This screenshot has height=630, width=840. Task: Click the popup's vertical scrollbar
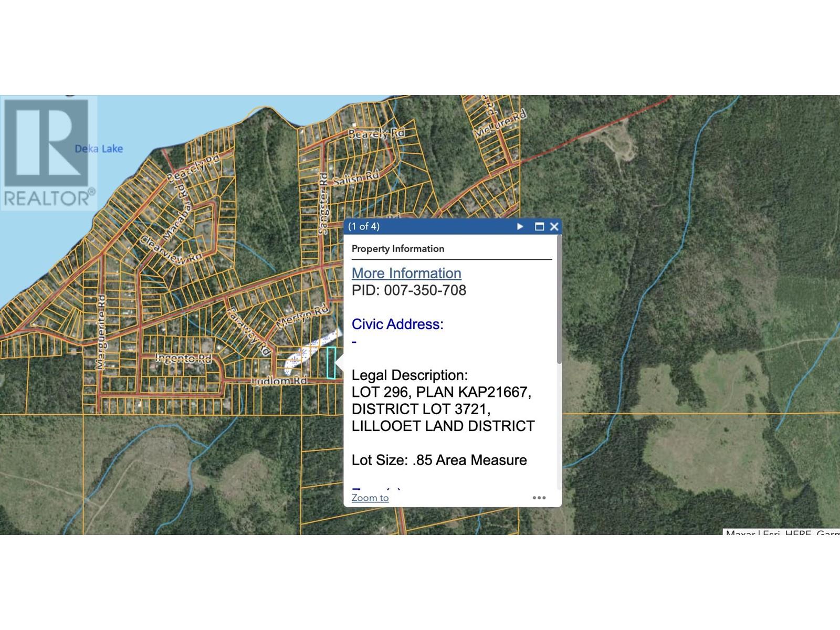point(559,299)
